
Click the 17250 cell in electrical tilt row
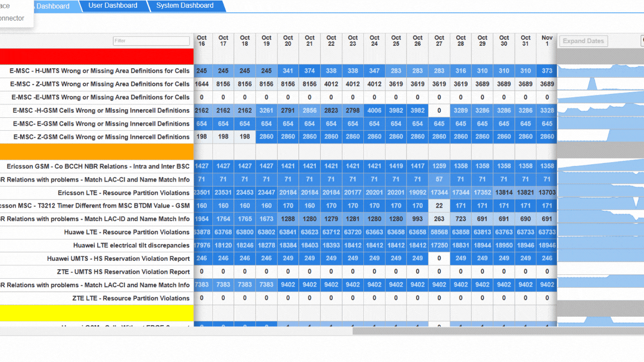click(x=439, y=245)
